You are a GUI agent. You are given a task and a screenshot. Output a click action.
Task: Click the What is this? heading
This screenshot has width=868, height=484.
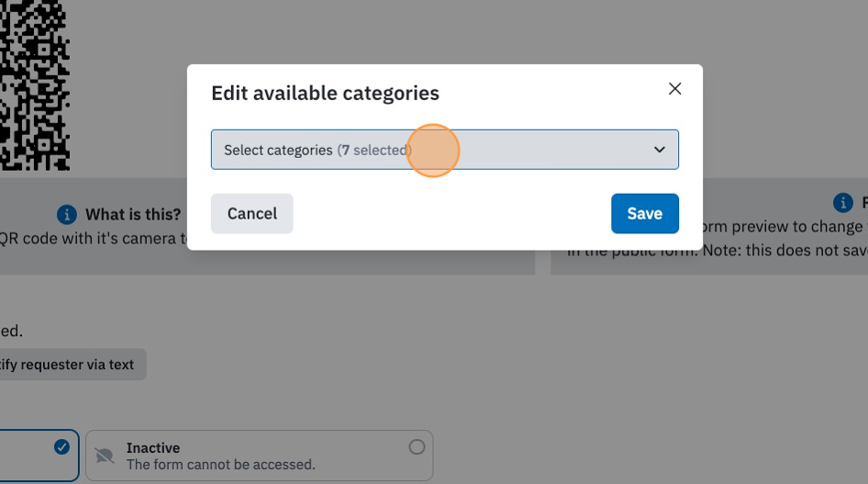tap(133, 214)
